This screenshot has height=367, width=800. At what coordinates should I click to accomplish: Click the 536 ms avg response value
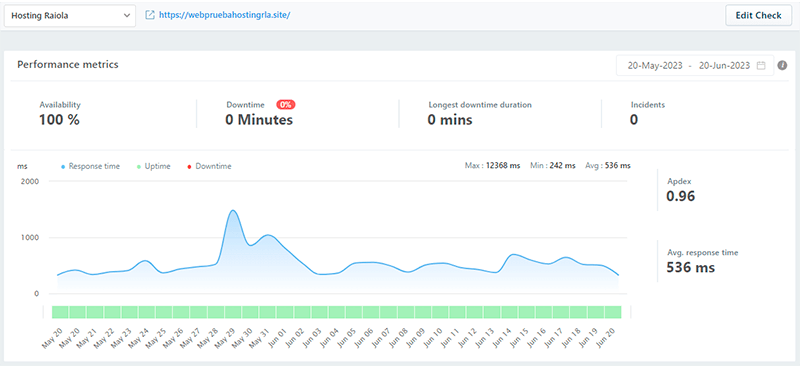(x=691, y=267)
